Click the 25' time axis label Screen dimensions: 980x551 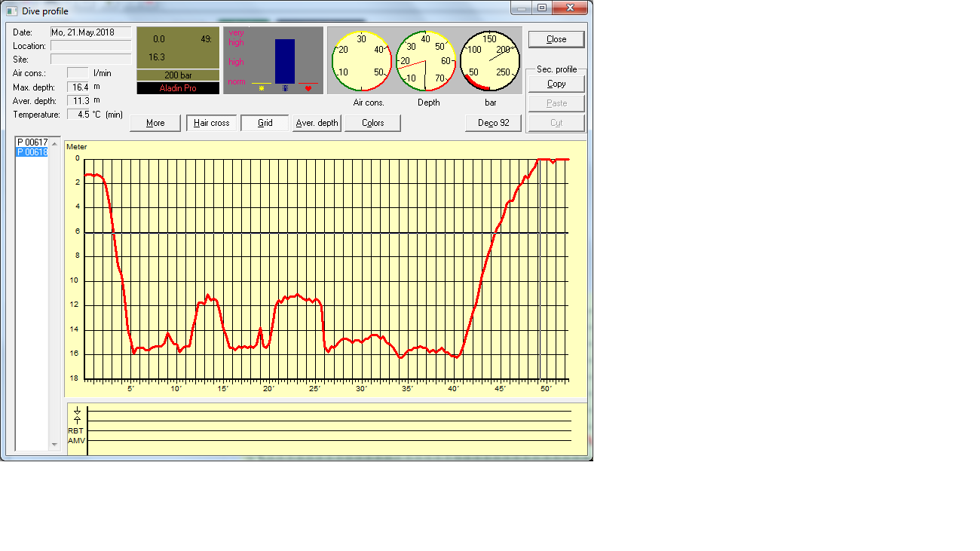click(x=314, y=389)
